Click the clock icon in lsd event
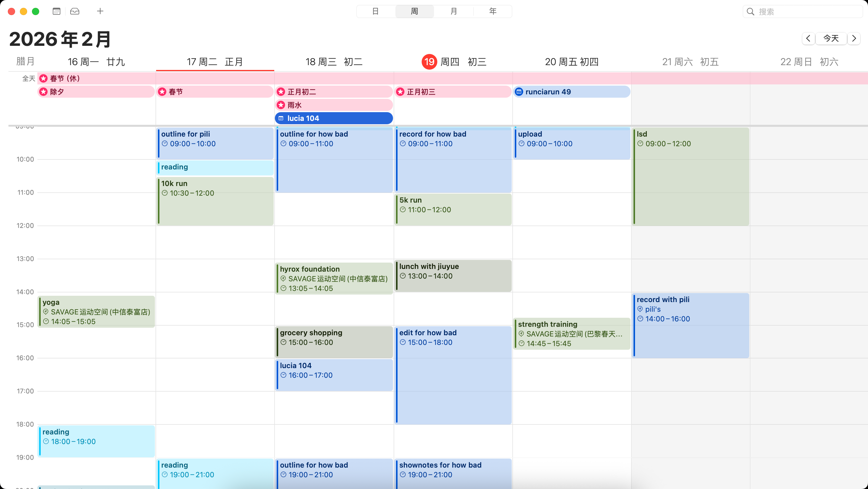 640,144
